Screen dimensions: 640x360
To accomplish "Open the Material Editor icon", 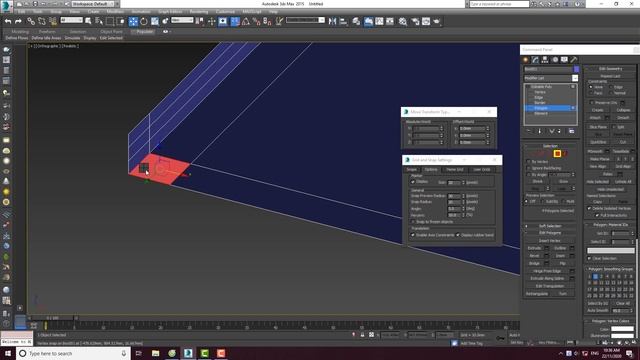I will point(403,21).
